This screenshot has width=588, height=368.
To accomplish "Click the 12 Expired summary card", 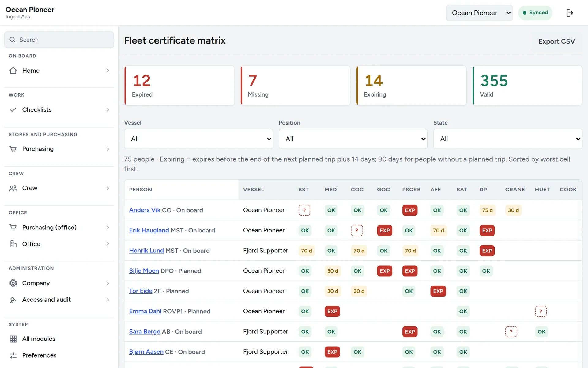I will click(179, 86).
